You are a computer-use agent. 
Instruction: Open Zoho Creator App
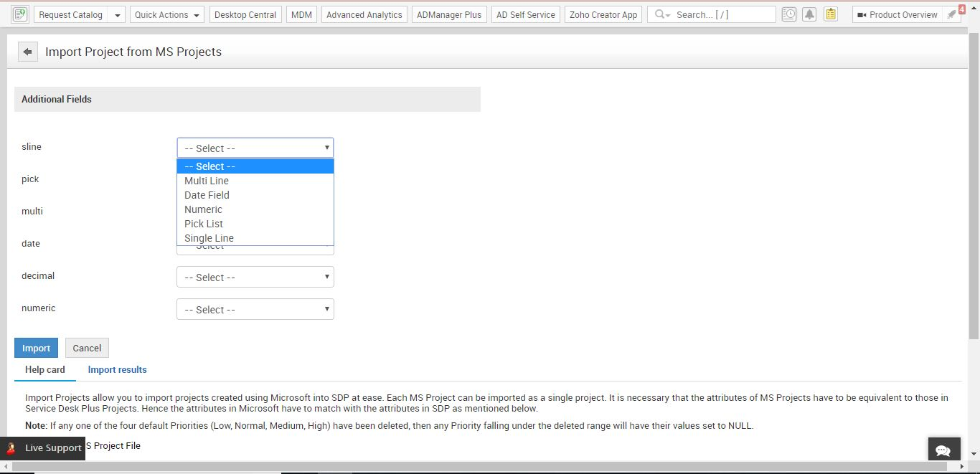point(603,14)
